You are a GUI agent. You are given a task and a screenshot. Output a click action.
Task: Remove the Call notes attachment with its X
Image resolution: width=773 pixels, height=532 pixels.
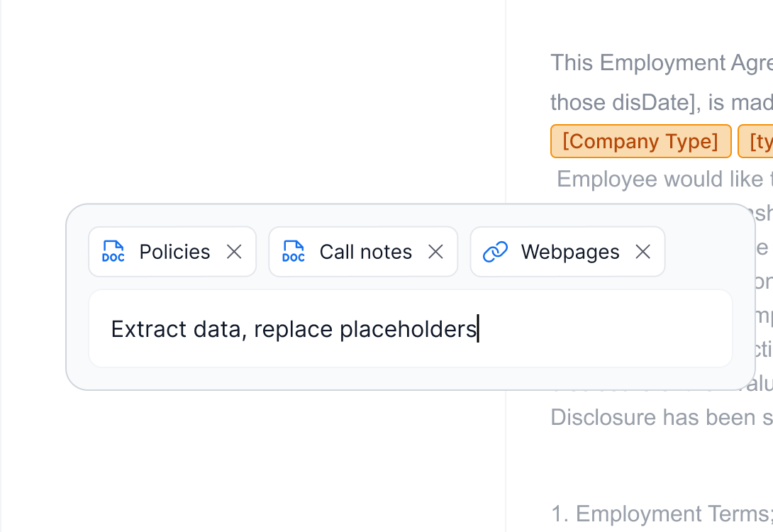(435, 252)
